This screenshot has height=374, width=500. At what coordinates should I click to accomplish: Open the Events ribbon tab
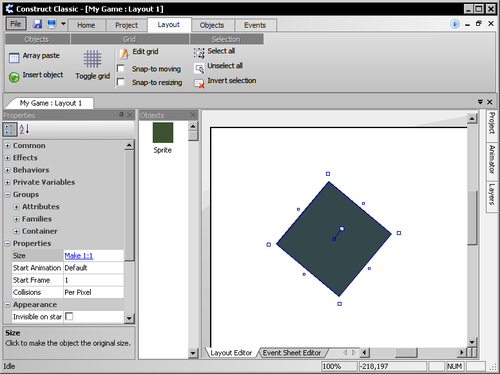(255, 25)
